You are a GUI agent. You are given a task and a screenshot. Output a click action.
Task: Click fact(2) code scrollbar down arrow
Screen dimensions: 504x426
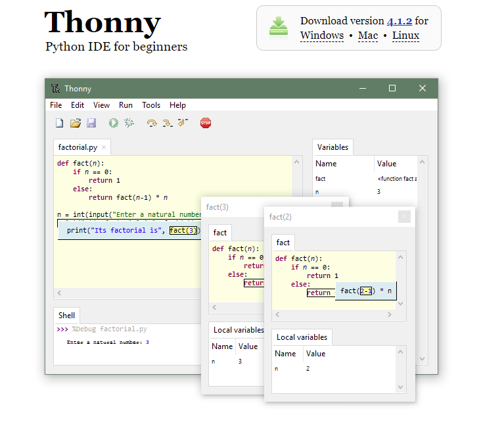tap(400, 304)
